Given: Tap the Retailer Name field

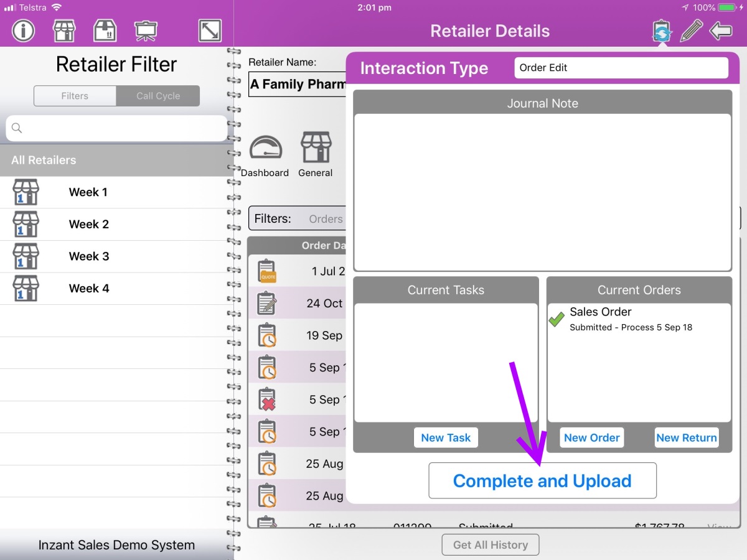Looking at the screenshot, I should (x=298, y=84).
